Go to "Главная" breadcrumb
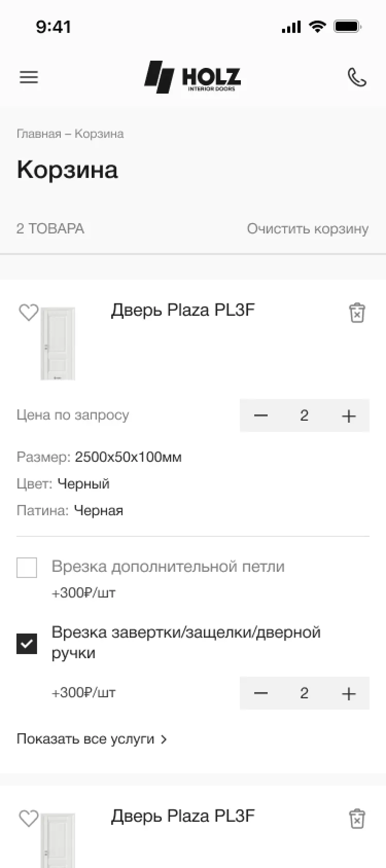Image resolution: width=386 pixels, height=868 pixels. click(39, 134)
